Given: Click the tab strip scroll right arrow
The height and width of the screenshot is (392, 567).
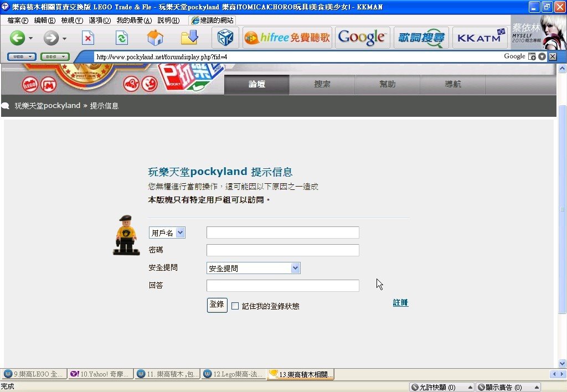Looking at the screenshot, I should (x=561, y=374).
